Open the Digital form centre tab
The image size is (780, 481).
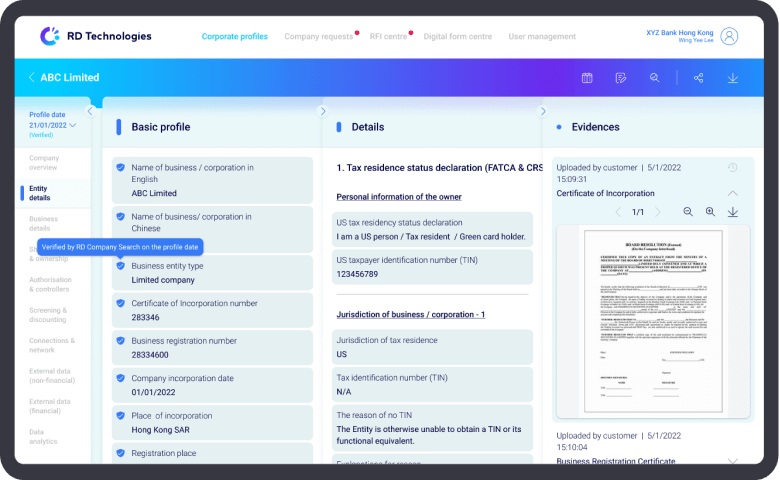(x=458, y=36)
